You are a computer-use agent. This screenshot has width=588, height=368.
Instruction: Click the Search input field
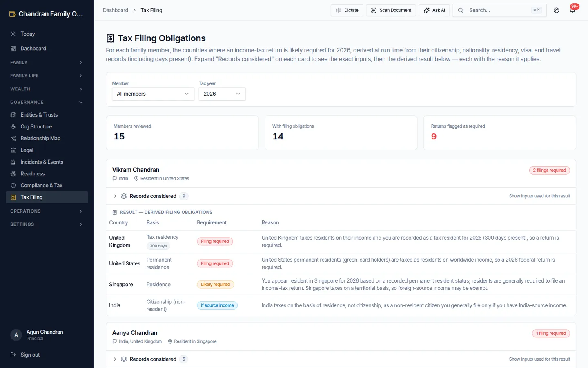499,10
